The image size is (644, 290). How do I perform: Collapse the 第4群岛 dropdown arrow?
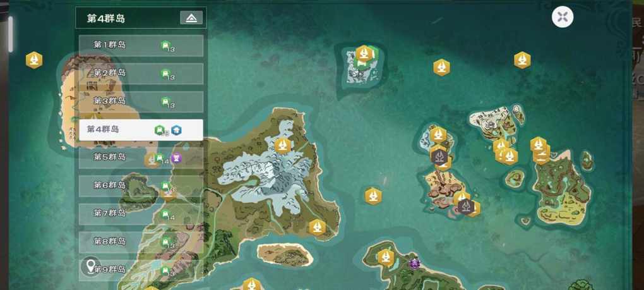coord(191,18)
